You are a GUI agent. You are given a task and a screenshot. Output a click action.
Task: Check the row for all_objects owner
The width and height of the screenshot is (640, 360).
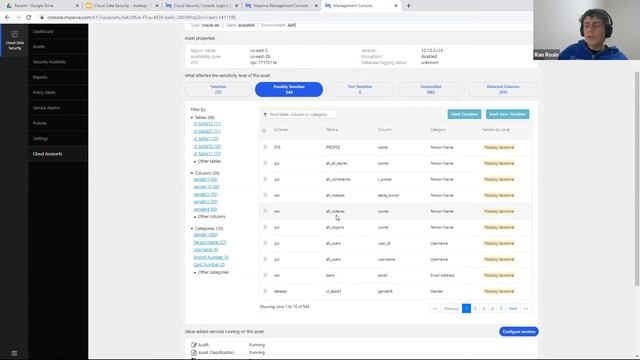coord(265,227)
